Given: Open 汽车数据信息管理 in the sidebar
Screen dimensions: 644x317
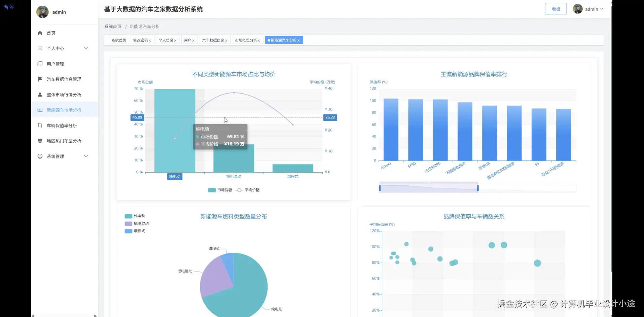Looking at the screenshot, I should [65, 79].
